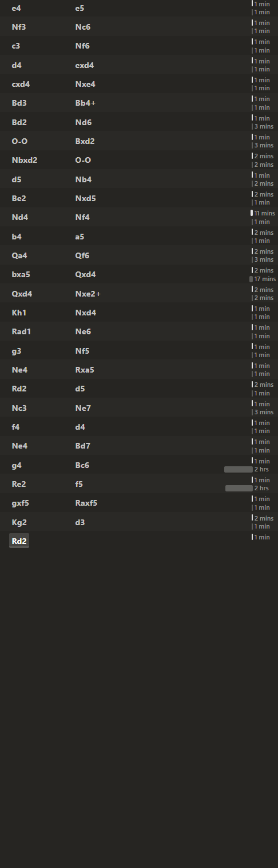This screenshot has width=278, height=868.
Task: Select Black's move Qxd4
Action: pyautogui.click(x=85, y=274)
